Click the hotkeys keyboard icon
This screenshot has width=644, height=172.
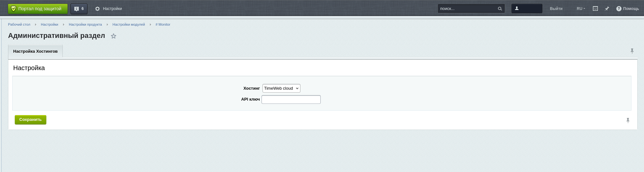595,9
